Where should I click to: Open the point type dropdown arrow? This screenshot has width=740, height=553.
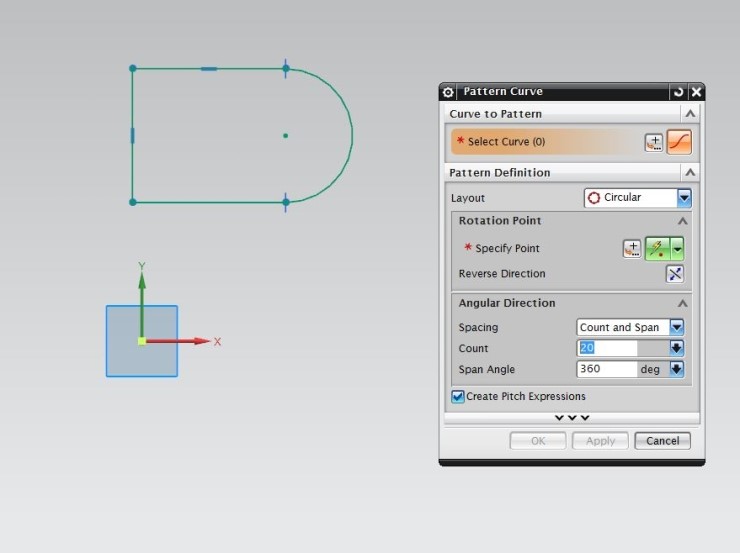(677, 248)
